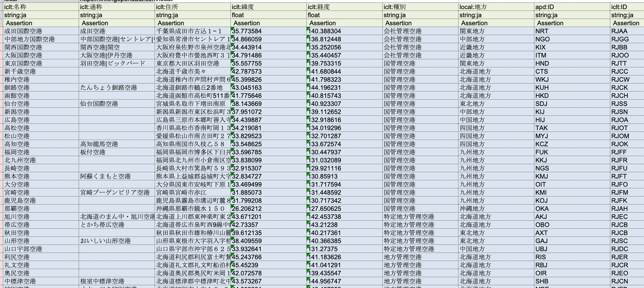The height and width of the screenshot is (288, 644).
Task: Select the apd:ID cell OKA
Action: 572,209
